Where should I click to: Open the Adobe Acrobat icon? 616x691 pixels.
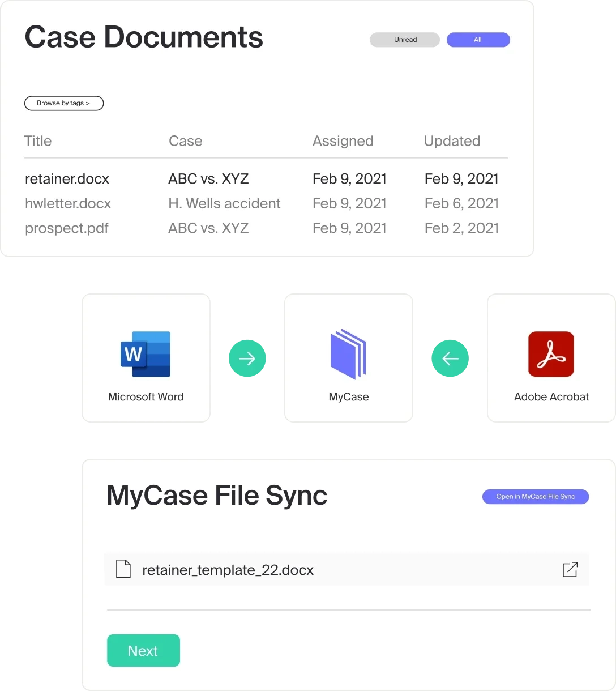pos(551,355)
